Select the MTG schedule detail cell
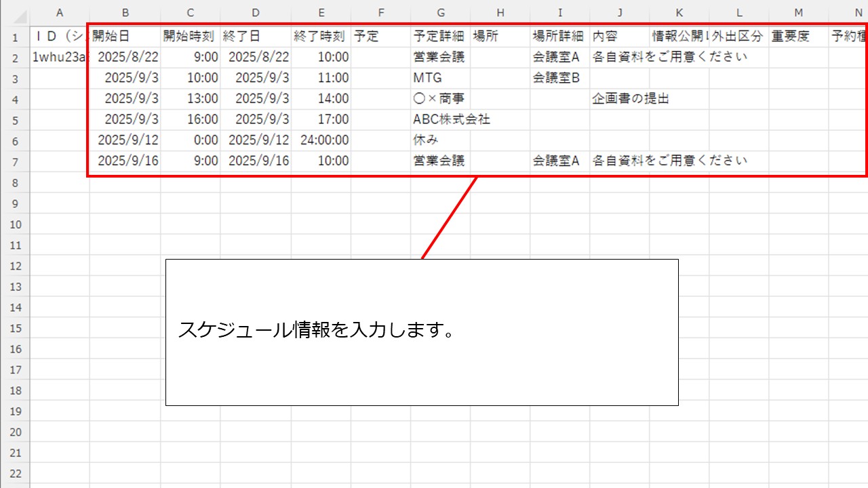This screenshot has width=868, height=488. point(441,79)
